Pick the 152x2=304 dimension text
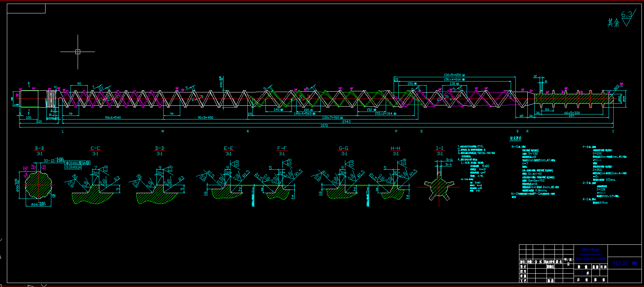 click(385, 114)
